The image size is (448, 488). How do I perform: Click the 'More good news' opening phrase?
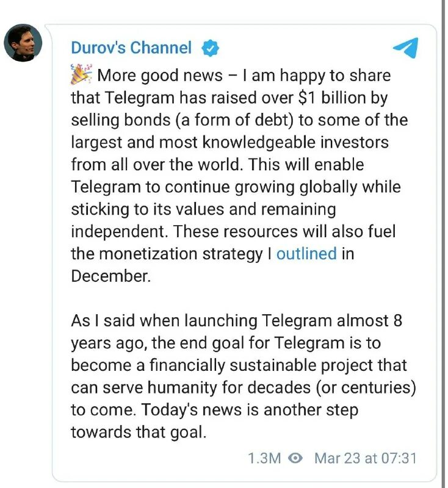160,76
